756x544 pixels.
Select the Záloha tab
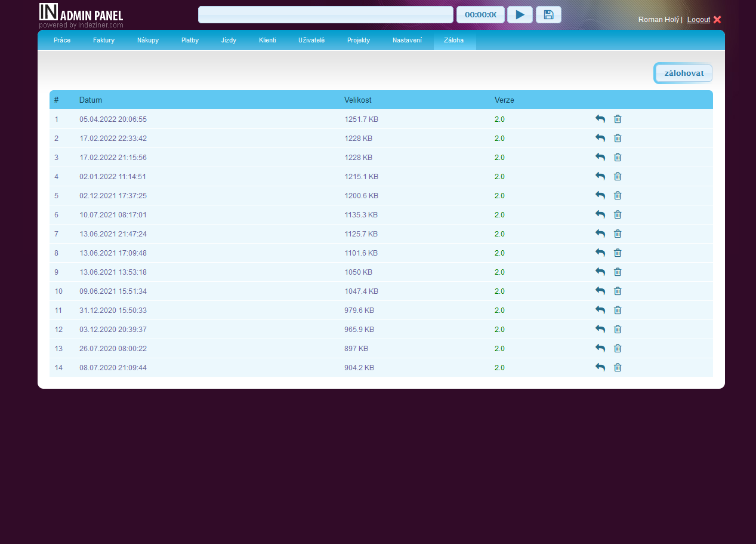point(454,40)
